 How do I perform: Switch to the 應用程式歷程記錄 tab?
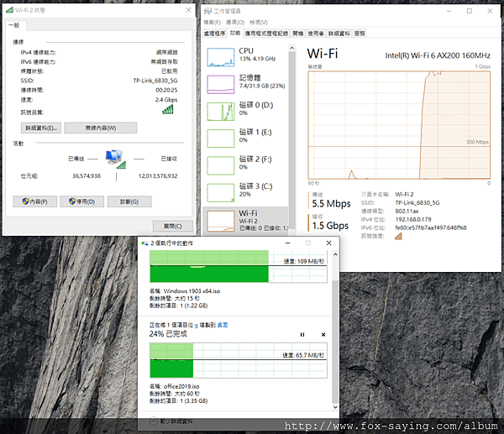266,34
